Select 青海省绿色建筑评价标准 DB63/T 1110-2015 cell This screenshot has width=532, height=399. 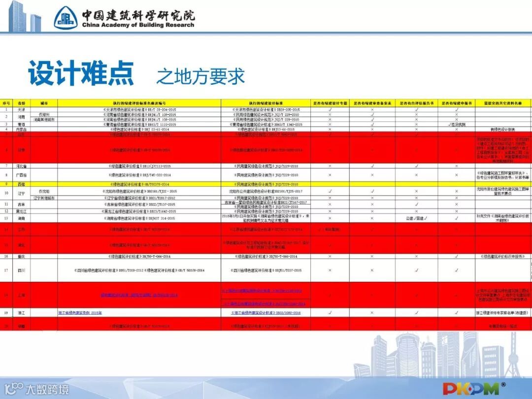click(x=139, y=125)
